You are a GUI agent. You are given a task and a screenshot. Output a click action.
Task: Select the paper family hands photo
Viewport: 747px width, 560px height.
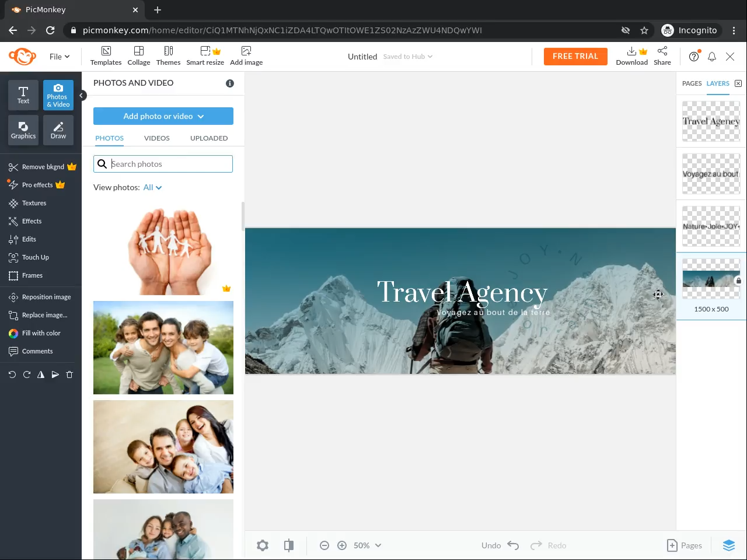(163, 249)
